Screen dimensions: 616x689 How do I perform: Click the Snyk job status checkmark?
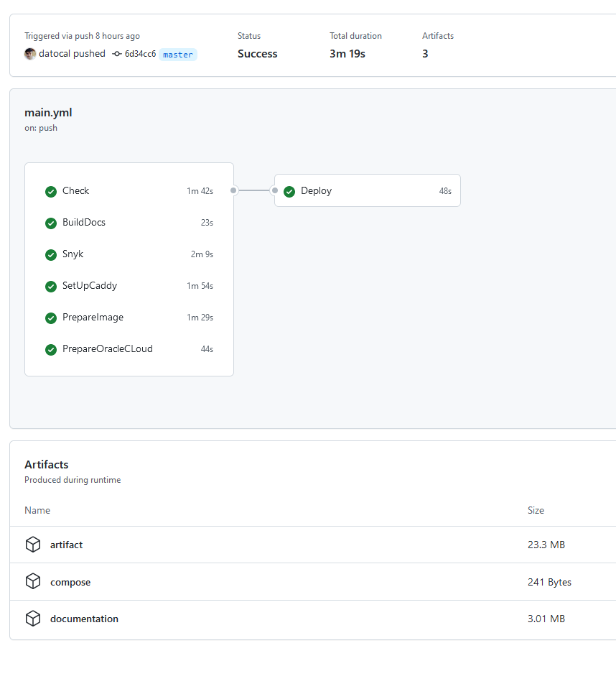(x=51, y=254)
